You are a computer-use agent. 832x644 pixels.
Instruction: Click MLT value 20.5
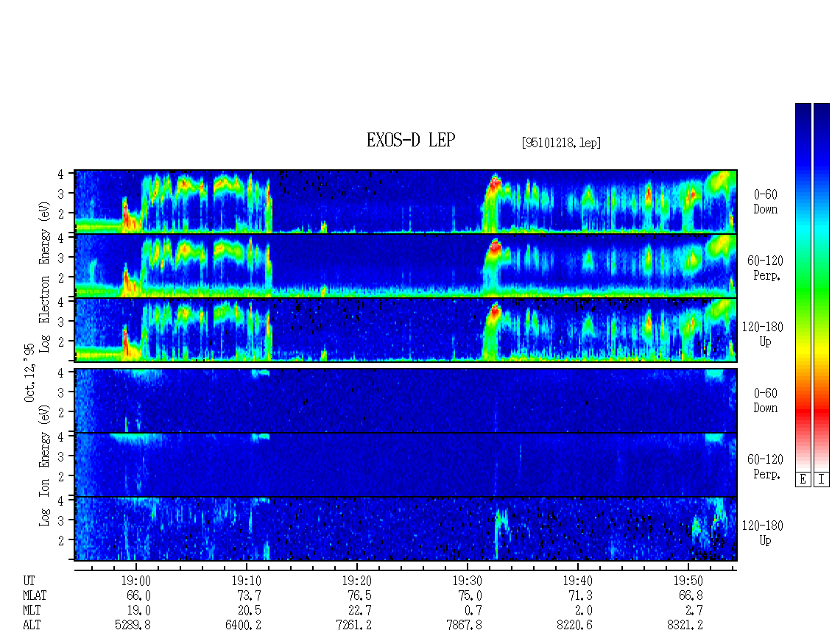point(249,611)
